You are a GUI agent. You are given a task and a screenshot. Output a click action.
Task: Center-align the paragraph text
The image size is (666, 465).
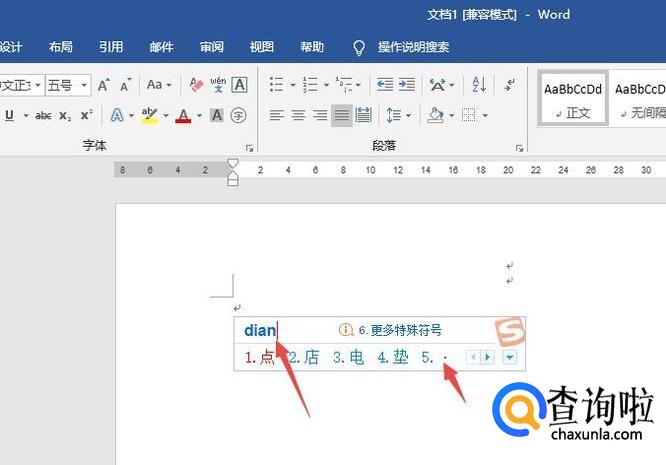pyautogui.click(x=298, y=116)
